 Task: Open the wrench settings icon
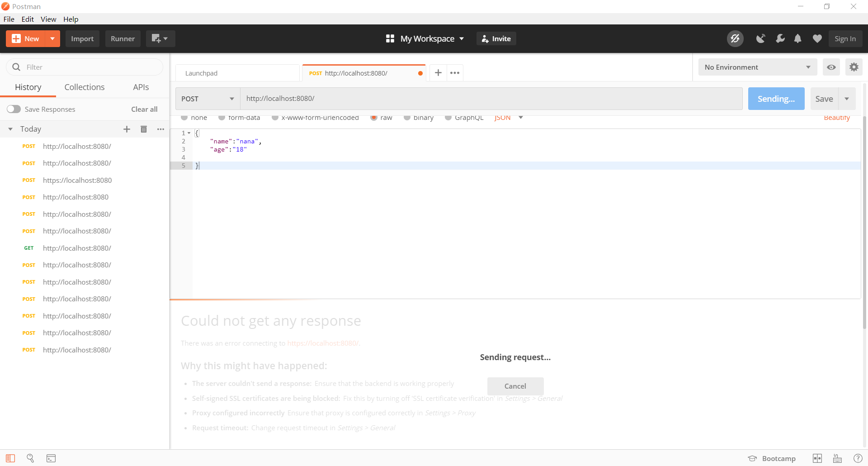[x=780, y=38]
